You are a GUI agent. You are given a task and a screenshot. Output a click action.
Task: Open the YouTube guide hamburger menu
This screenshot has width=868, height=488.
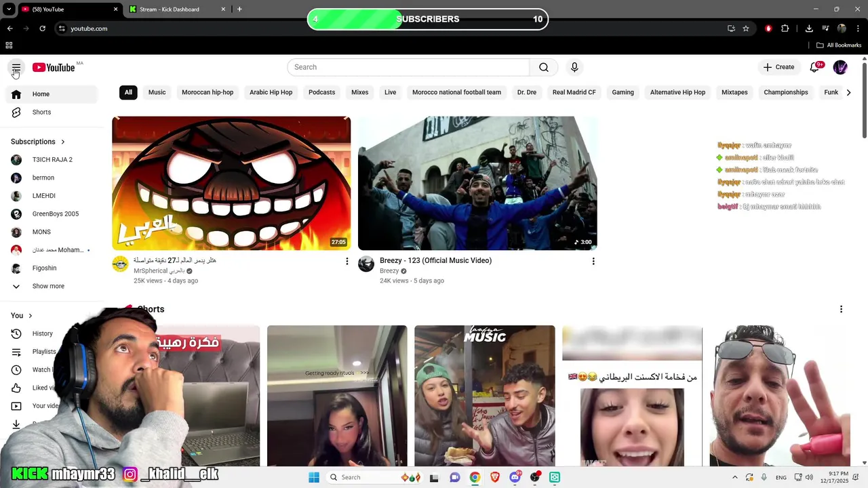coord(16,67)
